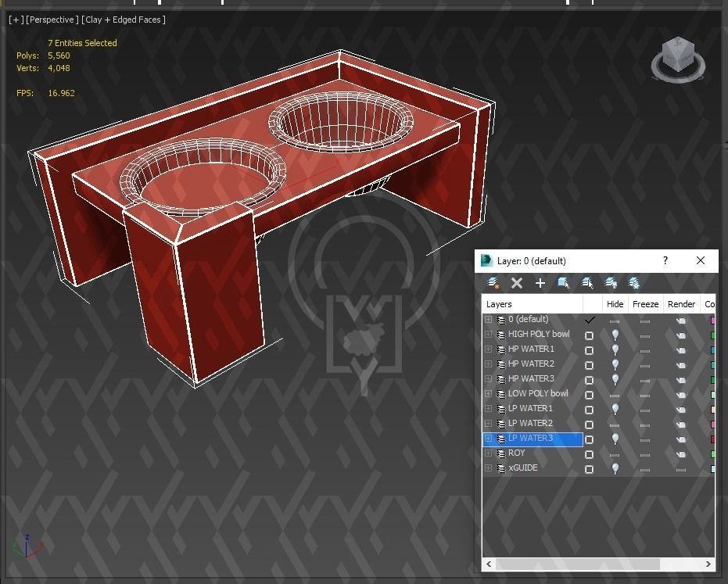Toggle render teapot for HIGH POLY bowl layer
The height and width of the screenshot is (584, 728).
(681, 335)
